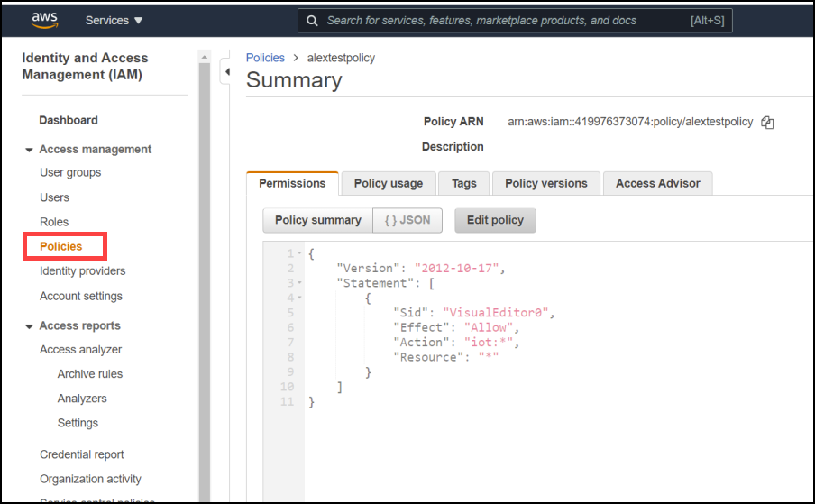Screen dimensions: 815x504
Task: Open Analyzers page
Action: coord(82,399)
